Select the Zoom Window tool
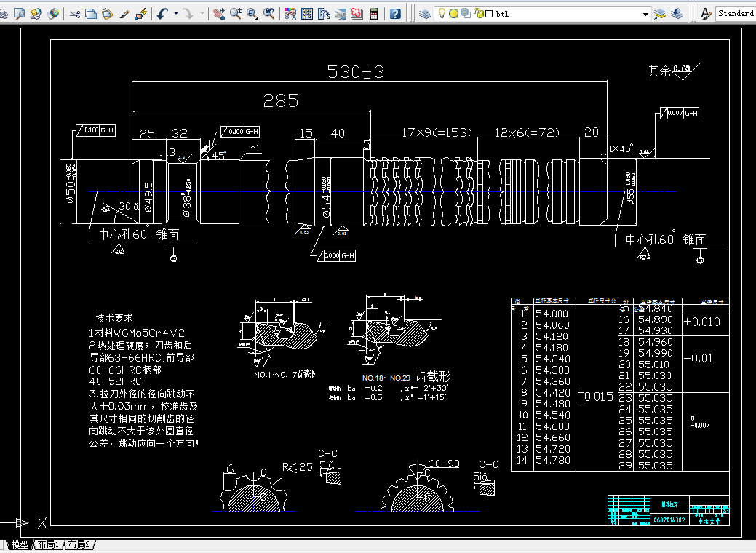Screen dimensions: 756x553 coord(251,12)
